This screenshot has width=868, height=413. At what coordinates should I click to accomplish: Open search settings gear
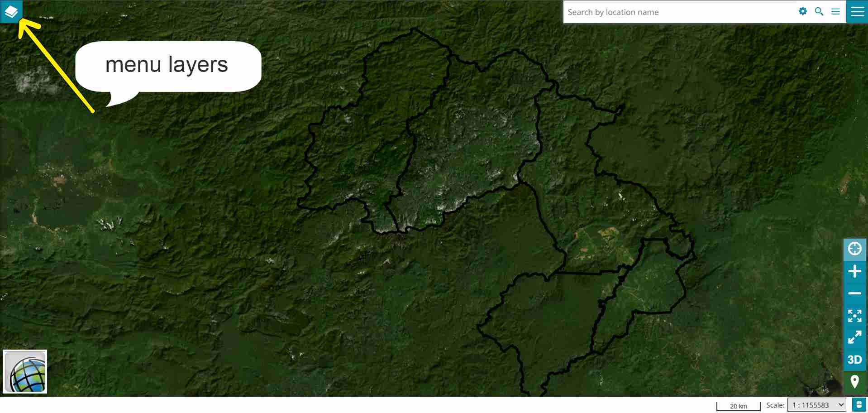pyautogui.click(x=802, y=11)
